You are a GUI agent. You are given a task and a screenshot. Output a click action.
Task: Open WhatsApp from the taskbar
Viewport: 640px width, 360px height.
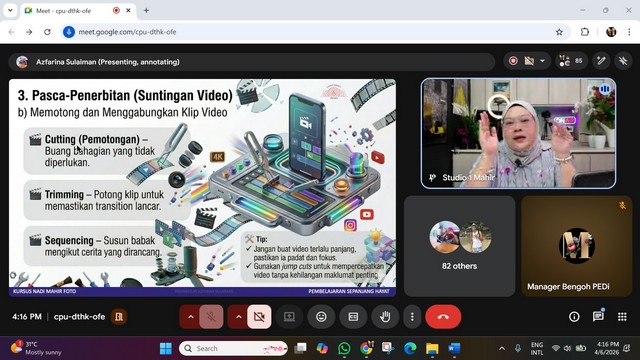tap(344, 348)
